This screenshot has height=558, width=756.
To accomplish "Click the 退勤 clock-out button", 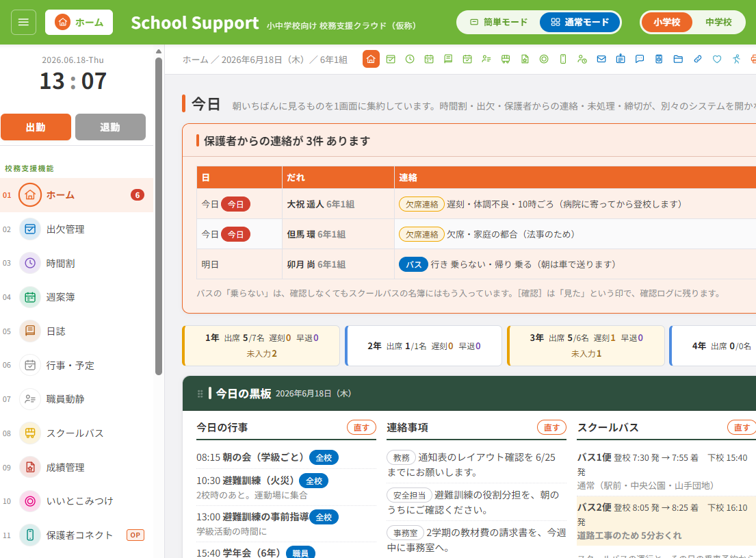I will (x=110, y=127).
